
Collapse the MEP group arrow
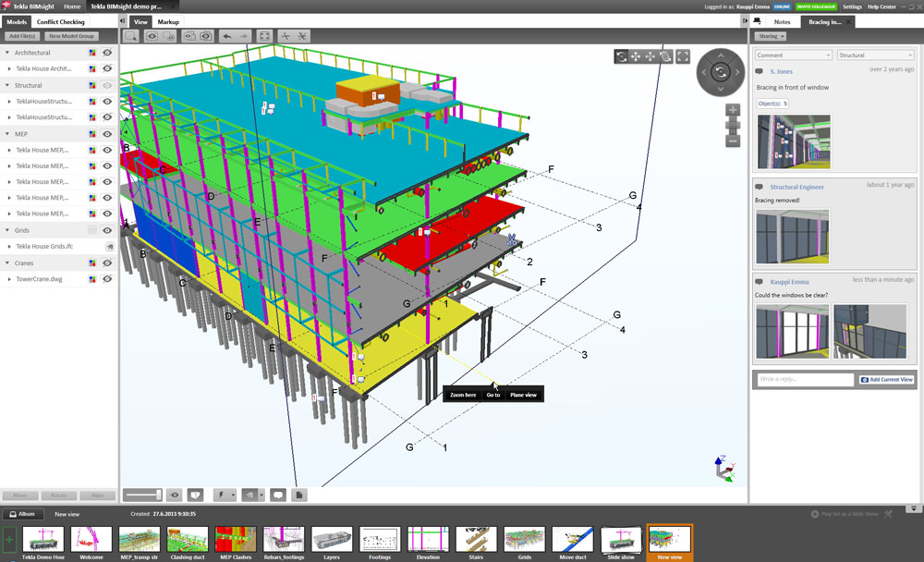(x=7, y=134)
